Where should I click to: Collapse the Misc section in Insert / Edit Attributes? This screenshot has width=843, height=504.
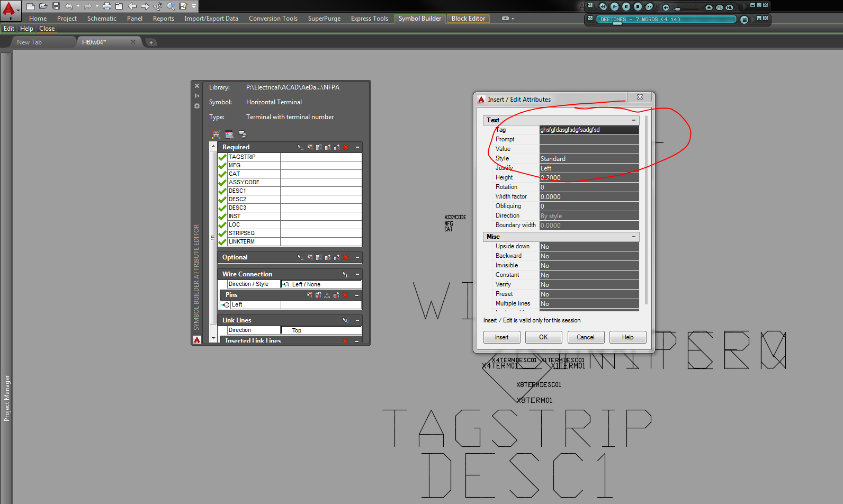click(x=634, y=237)
